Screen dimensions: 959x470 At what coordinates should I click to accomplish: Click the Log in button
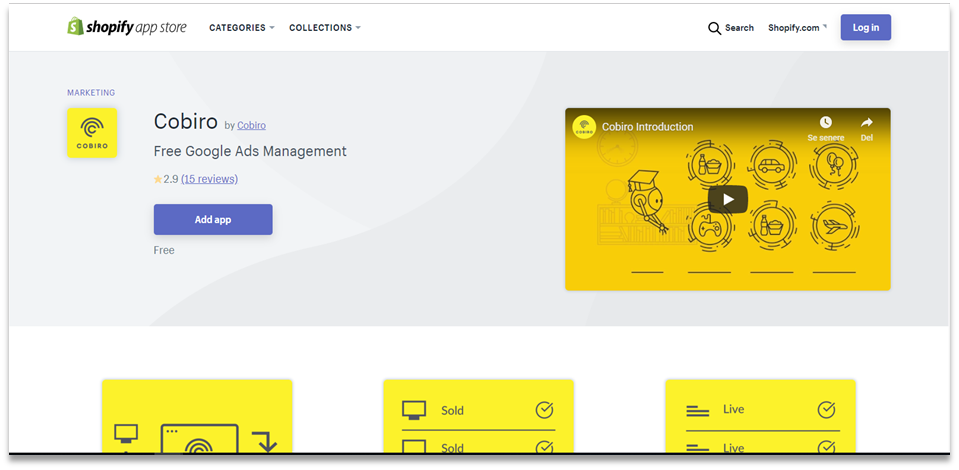point(865,28)
